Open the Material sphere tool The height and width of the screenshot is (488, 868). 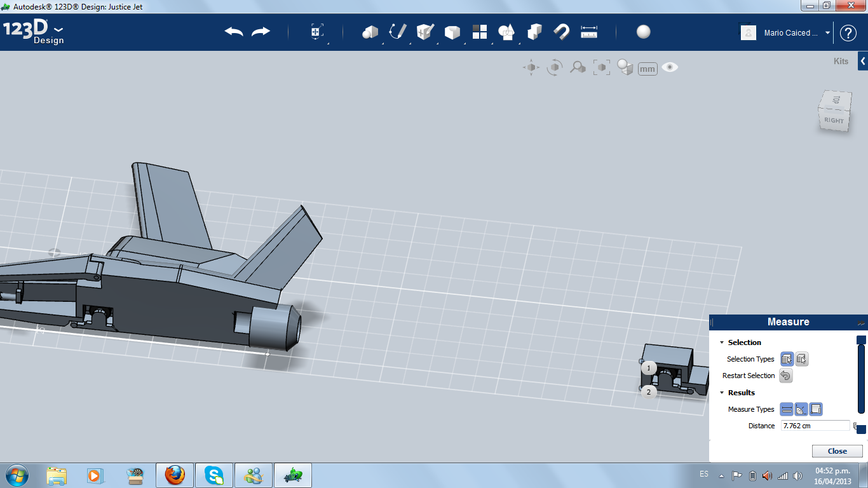point(644,32)
